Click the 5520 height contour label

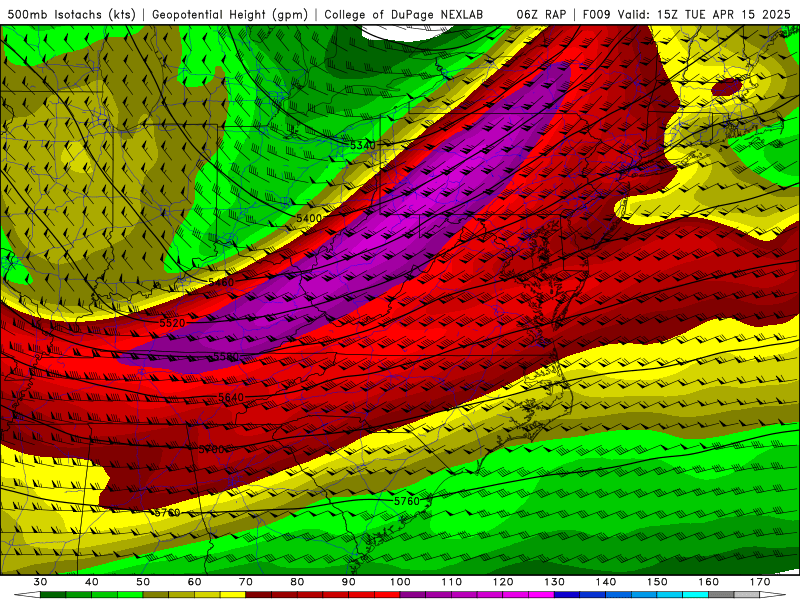tap(172, 323)
